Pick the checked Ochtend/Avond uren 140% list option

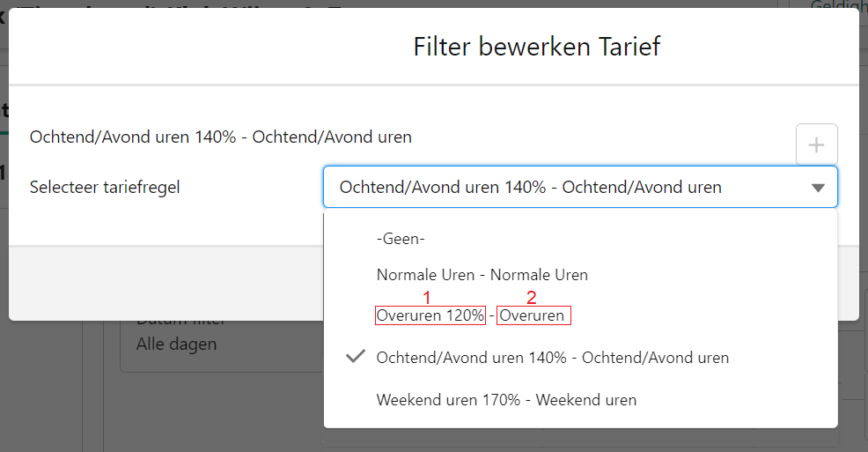click(580, 358)
